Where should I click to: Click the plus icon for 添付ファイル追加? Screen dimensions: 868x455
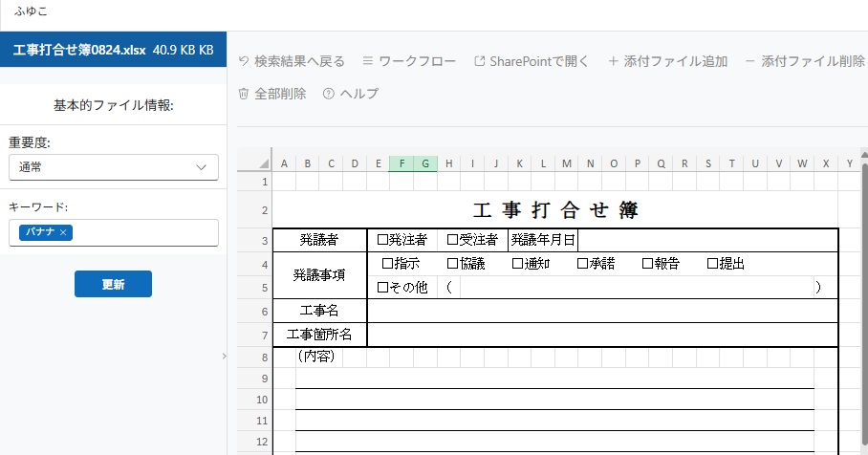point(613,61)
